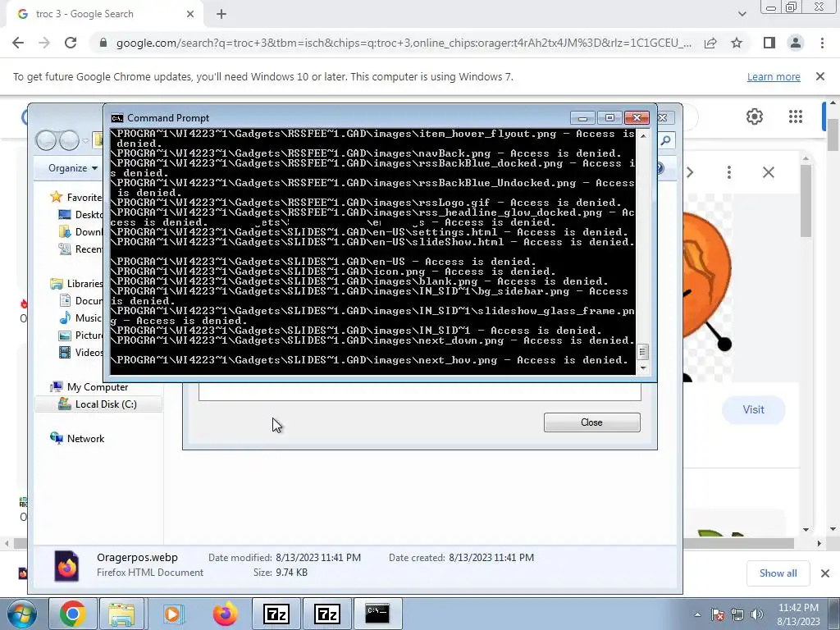Viewport: 840px width, 630px height.
Task: Open Downloads in the Favorites list
Action: [80, 231]
